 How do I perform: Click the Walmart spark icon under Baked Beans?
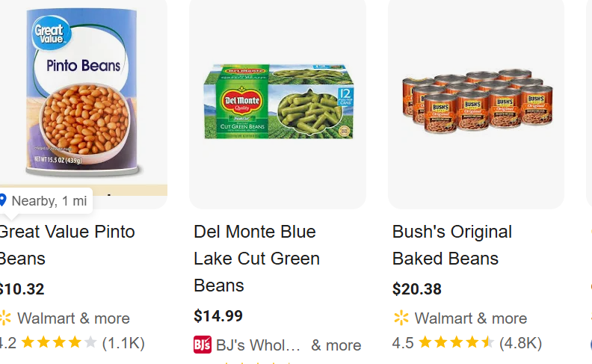tap(401, 318)
